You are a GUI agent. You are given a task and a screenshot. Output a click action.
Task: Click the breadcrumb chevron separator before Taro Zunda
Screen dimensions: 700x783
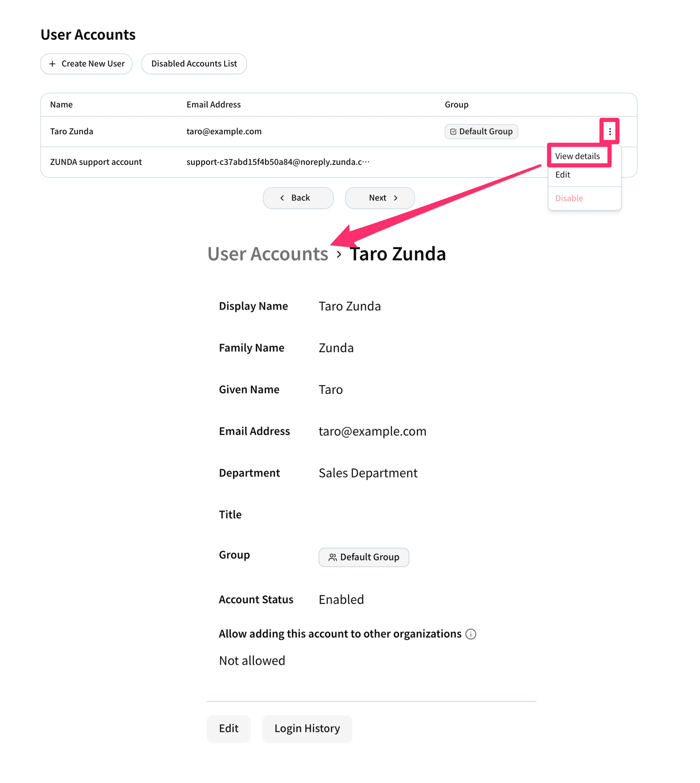tap(339, 254)
